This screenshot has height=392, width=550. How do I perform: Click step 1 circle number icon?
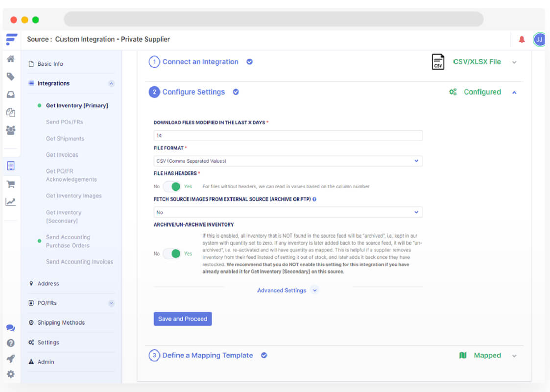(x=154, y=62)
